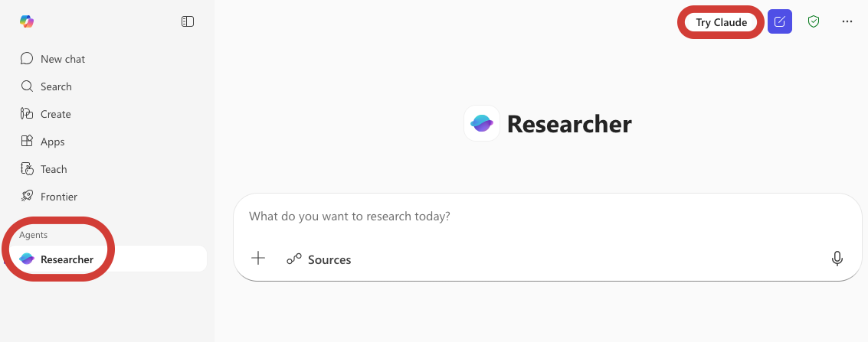This screenshot has height=342, width=868.
Task: Click the plus add attachment icon
Action: pyautogui.click(x=259, y=259)
